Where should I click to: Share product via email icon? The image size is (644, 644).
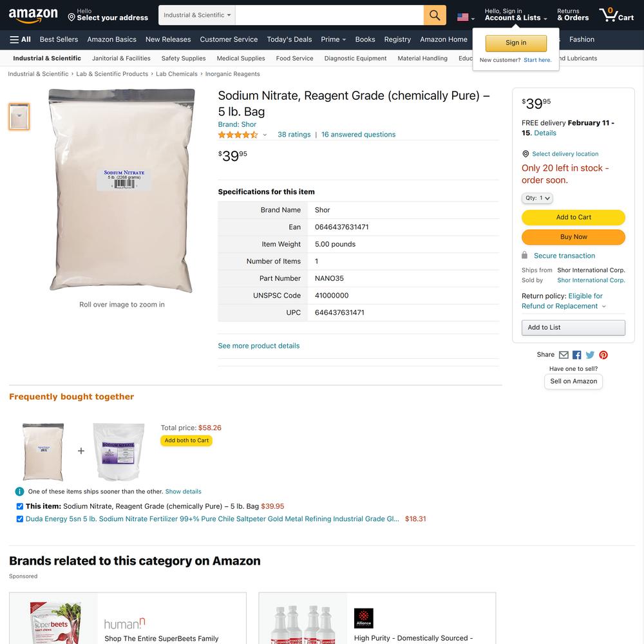(x=563, y=355)
